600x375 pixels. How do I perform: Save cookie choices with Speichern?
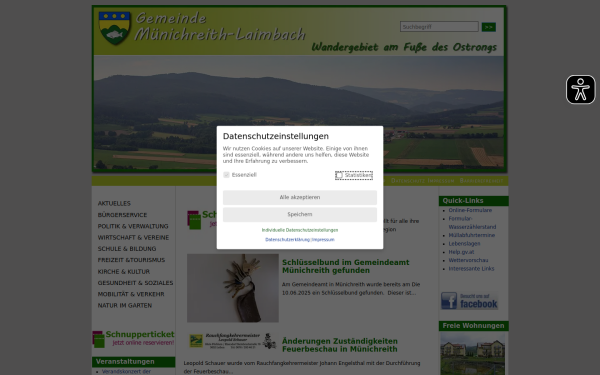click(x=300, y=215)
